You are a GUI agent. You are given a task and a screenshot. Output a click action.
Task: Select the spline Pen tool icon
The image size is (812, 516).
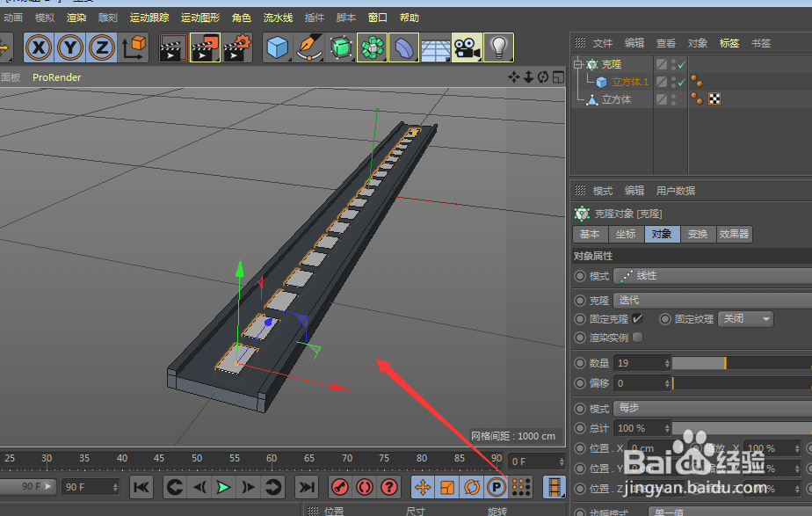(308, 47)
